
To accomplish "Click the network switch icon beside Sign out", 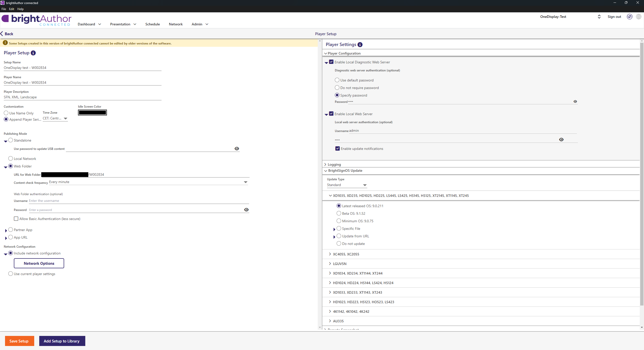I will 629,17.
